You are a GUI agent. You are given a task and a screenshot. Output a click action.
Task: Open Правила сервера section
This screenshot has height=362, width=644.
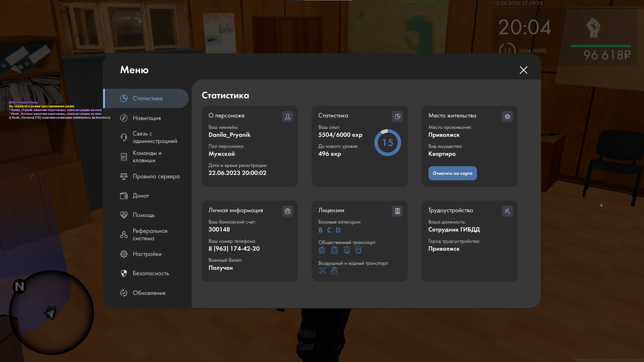pyautogui.click(x=156, y=176)
